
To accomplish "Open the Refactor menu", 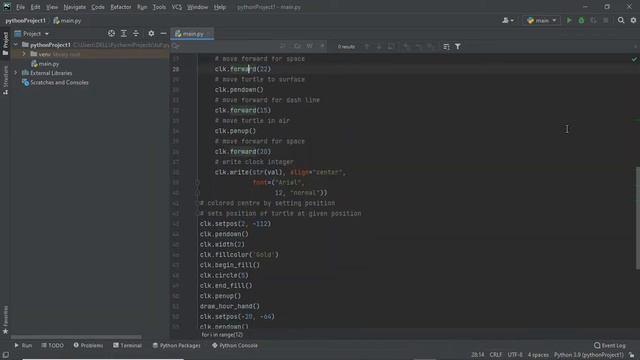I will pos(121,7).
